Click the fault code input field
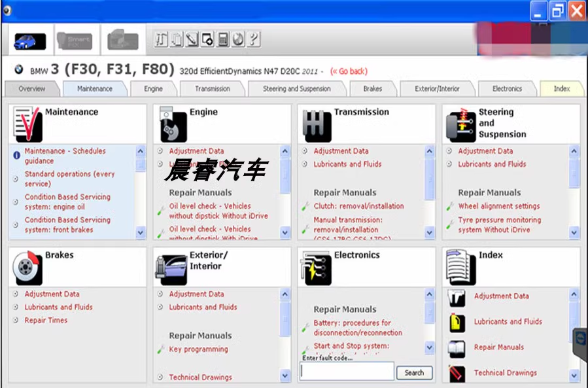This screenshot has width=588, height=388. [x=347, y=371]
